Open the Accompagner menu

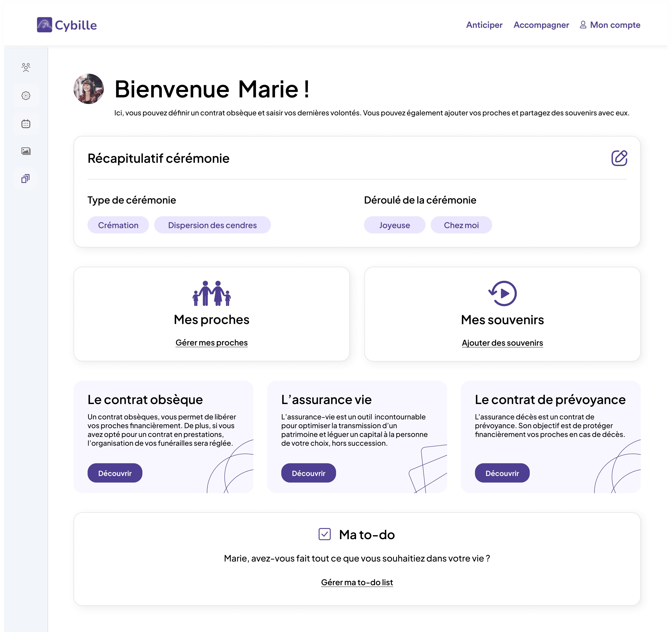tap(541, 25)
